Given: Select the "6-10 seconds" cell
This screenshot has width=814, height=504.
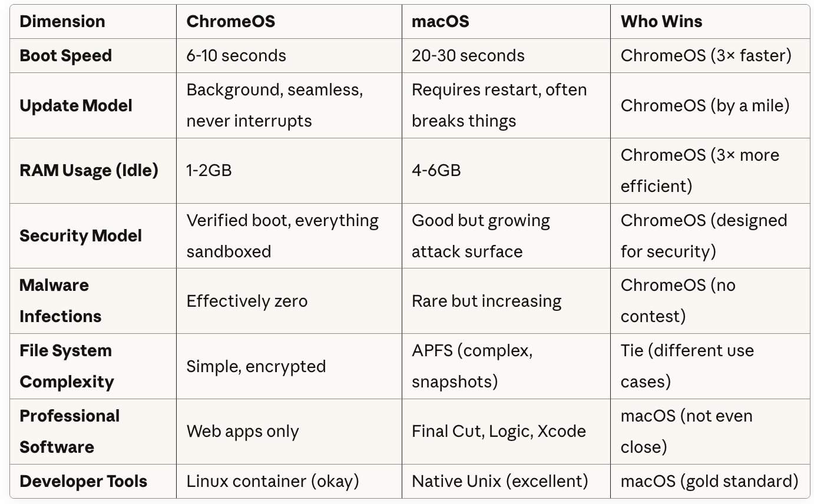Looking at the screenshot, I should (x=236, y=56).
